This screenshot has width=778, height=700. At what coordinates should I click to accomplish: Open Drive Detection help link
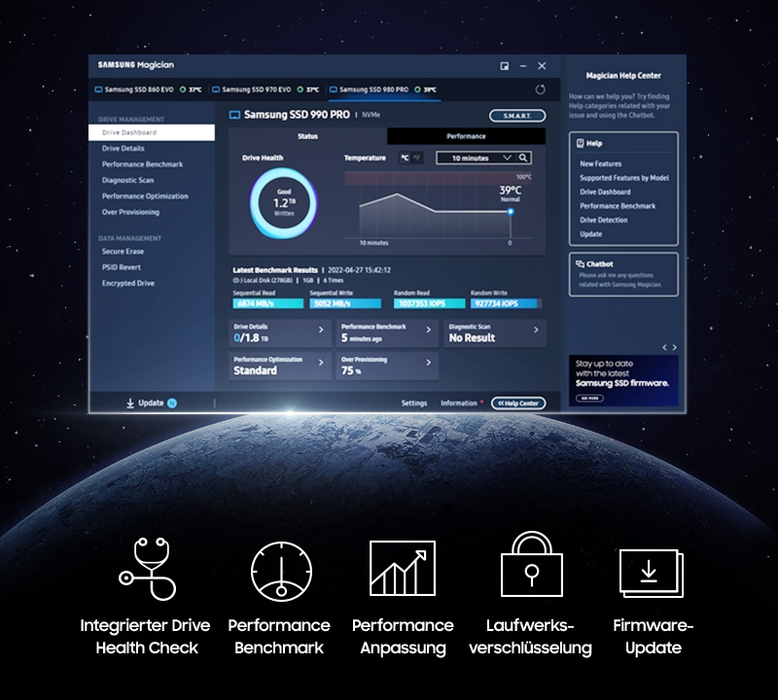(603, 220)
